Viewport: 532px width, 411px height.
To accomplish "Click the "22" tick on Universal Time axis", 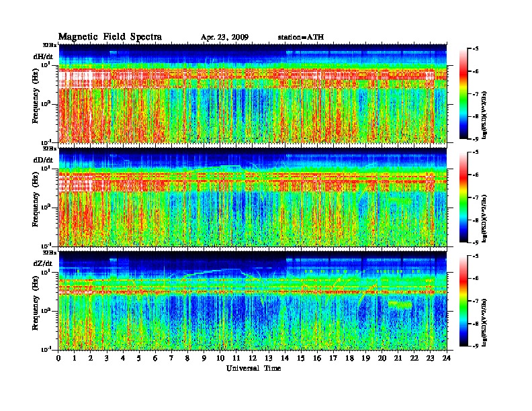I will click(414, 358).
